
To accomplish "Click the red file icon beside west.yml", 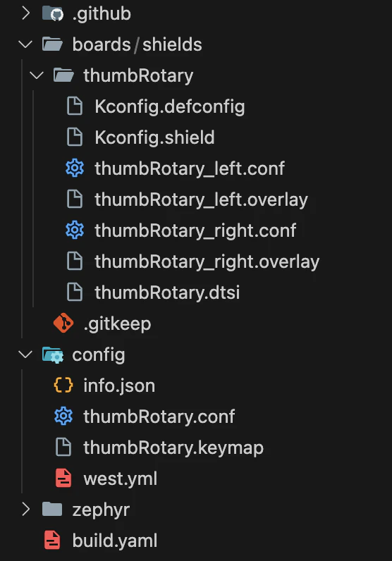I will coord(63,479).
